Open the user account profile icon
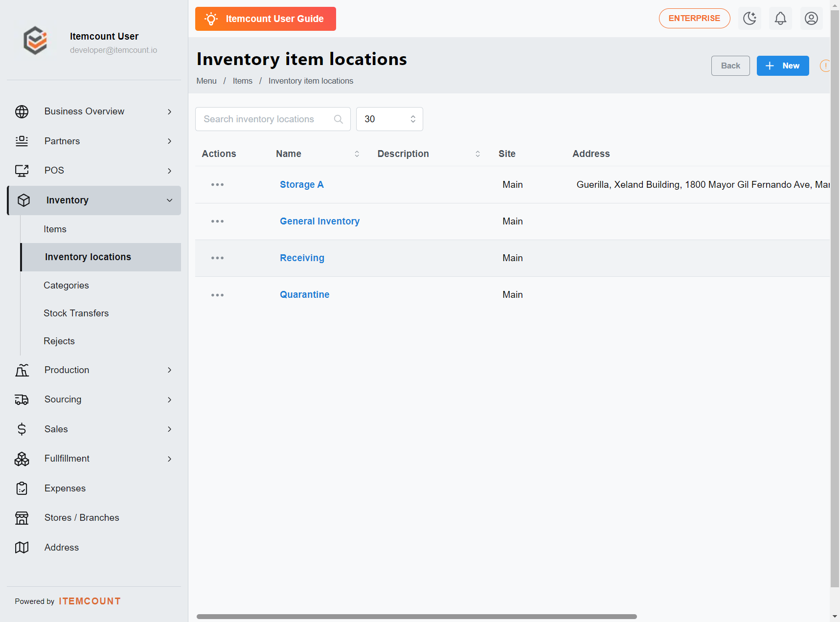The width and height of the screenshot is (840, 622). click(811, 19)
